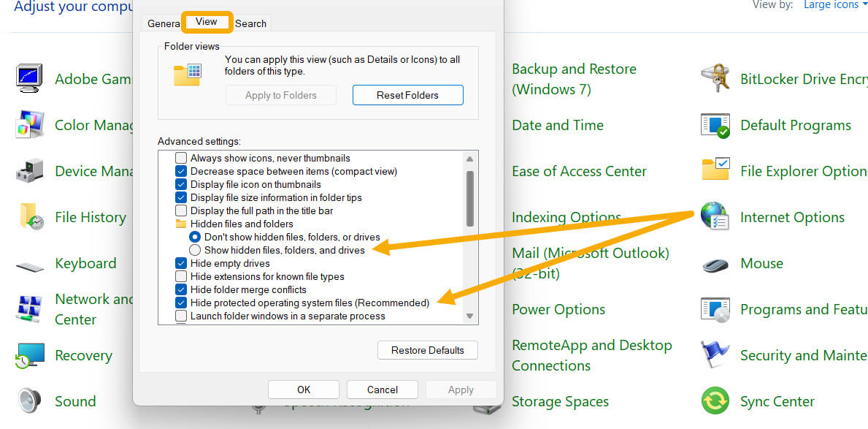
Task: Open Sync Center
Action: tap(777, 401)
